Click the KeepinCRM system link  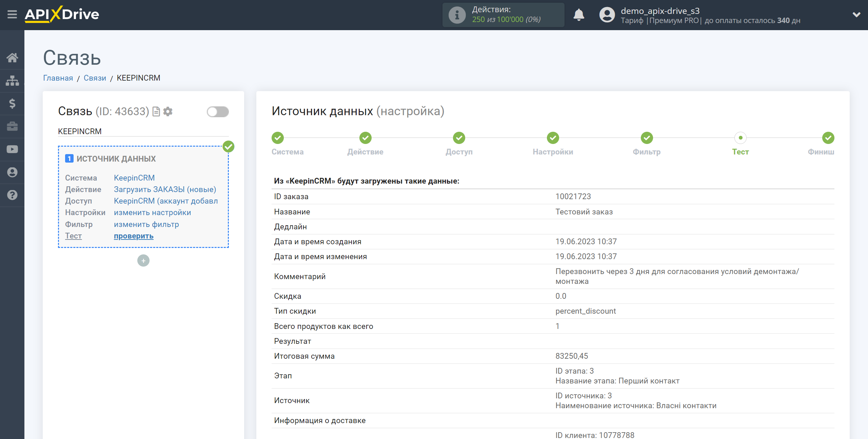(x=134, y=178)
